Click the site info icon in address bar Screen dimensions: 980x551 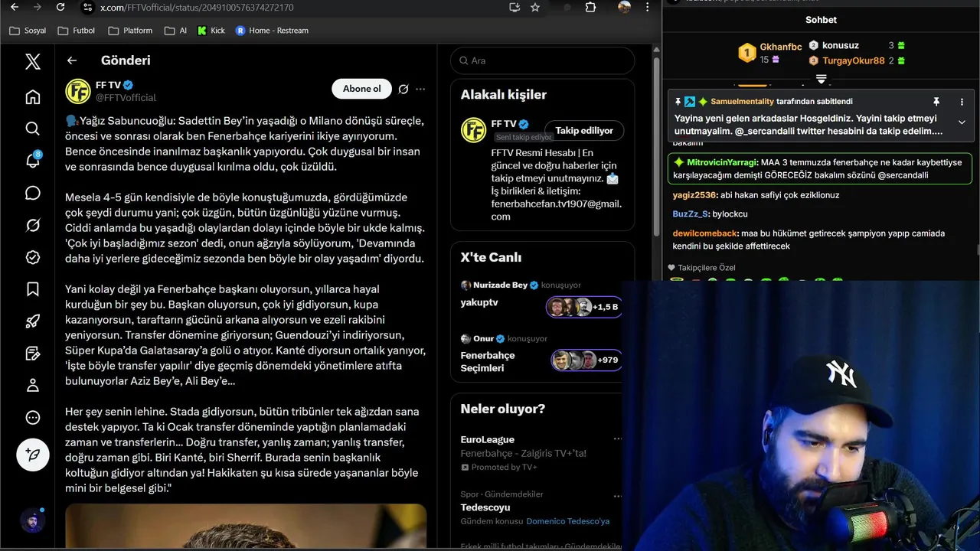[x=87, y=8]
